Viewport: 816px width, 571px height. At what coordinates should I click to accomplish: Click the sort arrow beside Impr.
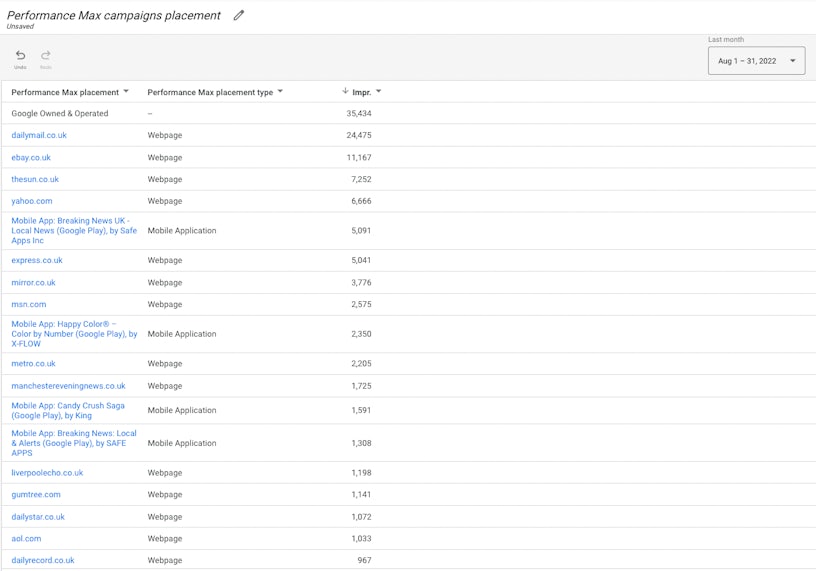coord(345,92)
